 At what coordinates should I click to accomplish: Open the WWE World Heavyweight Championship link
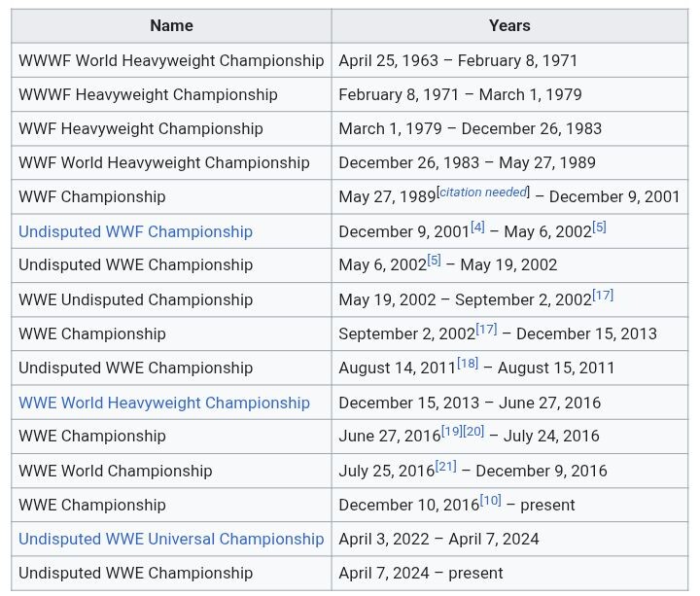(164, 403)
